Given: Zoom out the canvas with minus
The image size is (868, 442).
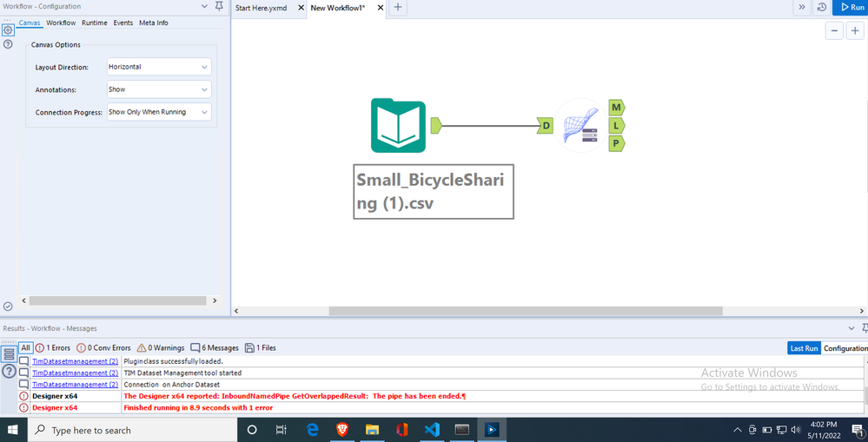Looking at the screenshot, I should tap(834, 30).
